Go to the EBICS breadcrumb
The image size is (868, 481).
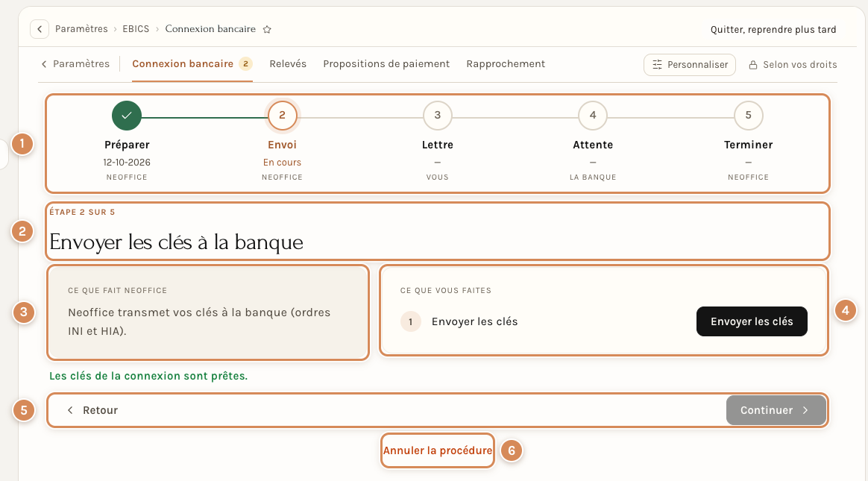point(136,29)
